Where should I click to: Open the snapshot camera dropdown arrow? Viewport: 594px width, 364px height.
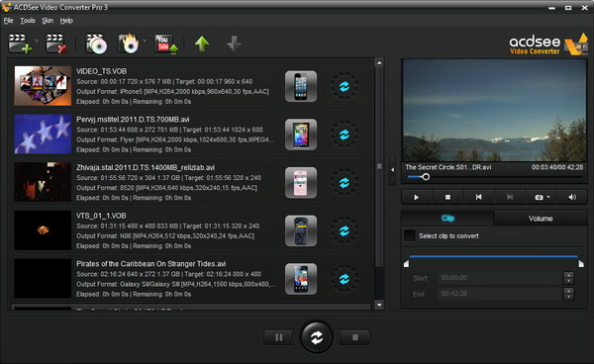pyautogui.click(x=548, y=197)
